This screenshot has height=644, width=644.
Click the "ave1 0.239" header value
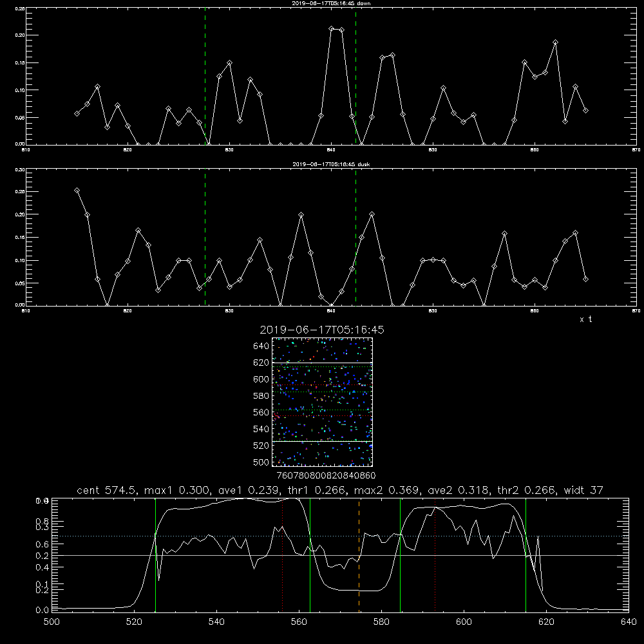(248, 490)
